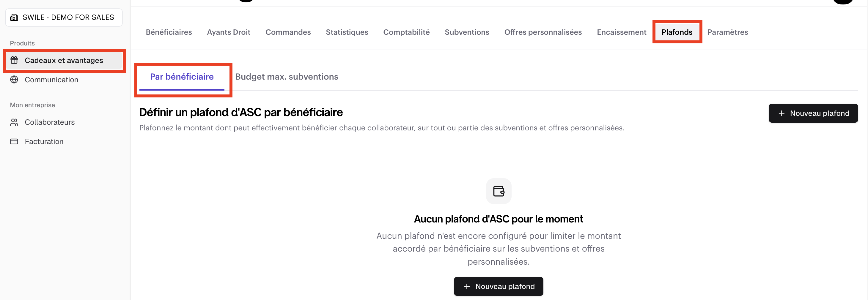The height and width of the screenshot is (300, 868).
Task: Open the SWILE - DEMO FOR SALES company selector
Action: pos(64,18)
